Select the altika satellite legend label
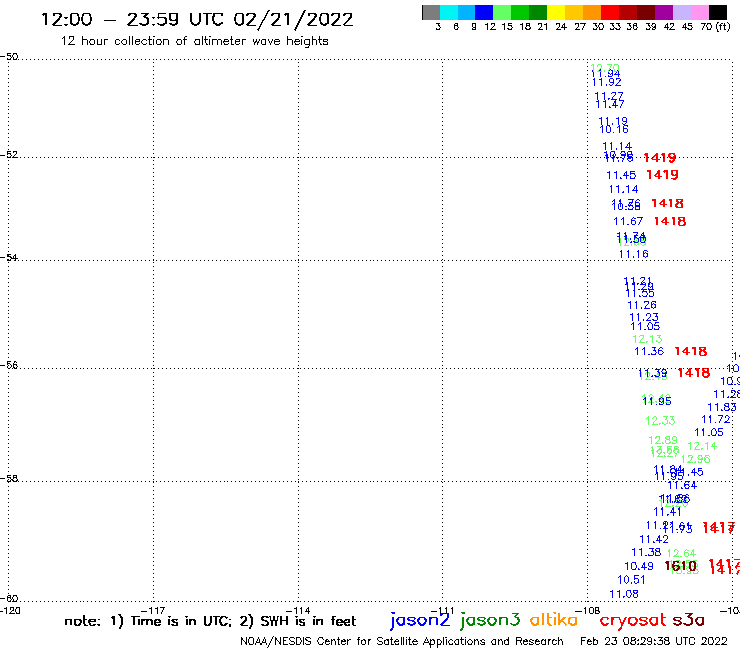 pyautogui.click(x=554, y=620)
